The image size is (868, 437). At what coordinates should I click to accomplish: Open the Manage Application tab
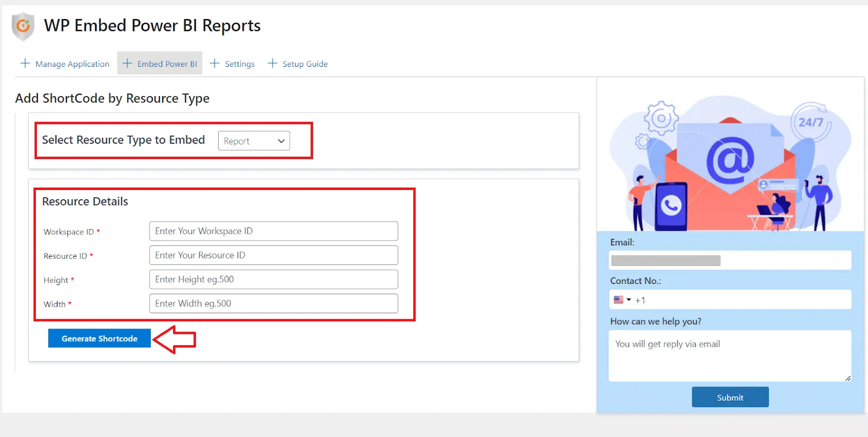pos(65,64)
